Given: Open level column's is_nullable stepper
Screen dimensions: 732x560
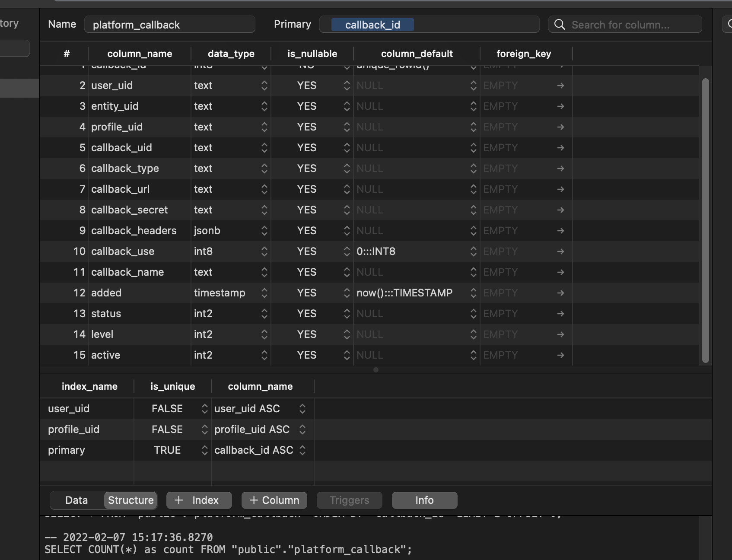Looking at the screenshot, I should (x=347, y=334).
